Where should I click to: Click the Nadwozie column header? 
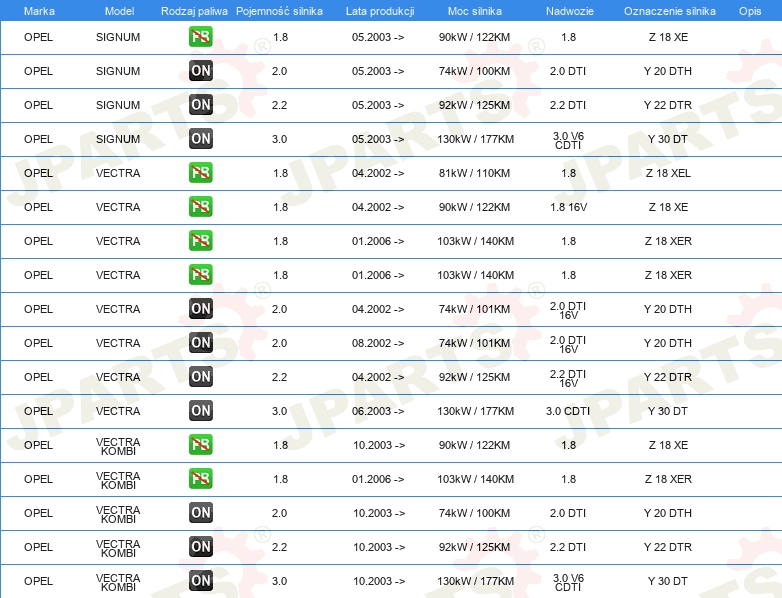pos(570,11)
